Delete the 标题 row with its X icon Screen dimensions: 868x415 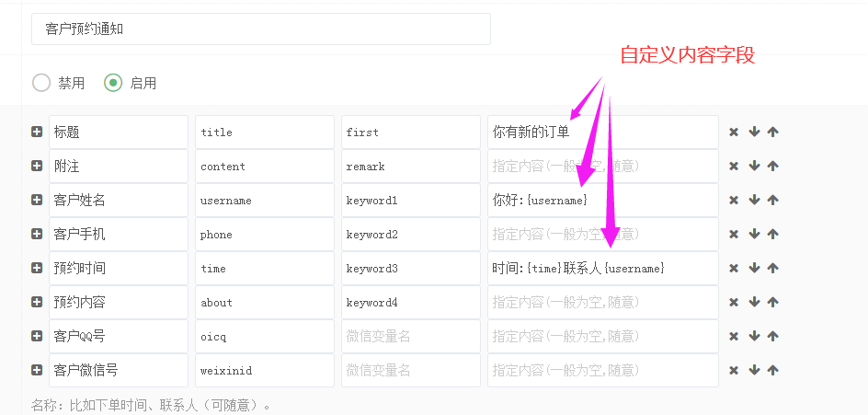tap(734, 133)
